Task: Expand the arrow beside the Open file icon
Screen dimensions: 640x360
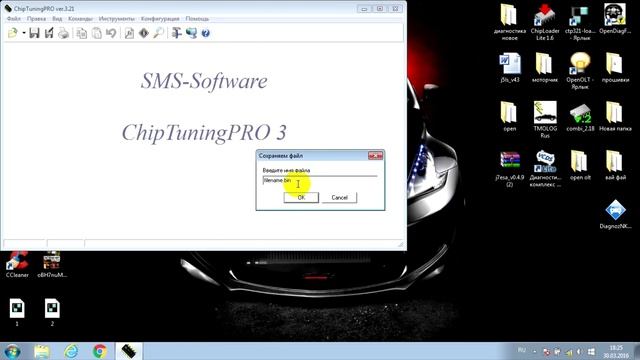Action: coord(24,33)
